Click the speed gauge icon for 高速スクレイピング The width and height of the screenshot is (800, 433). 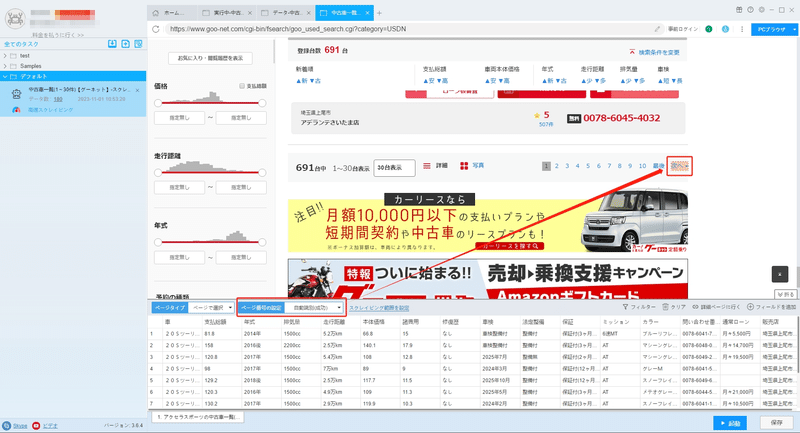coord(16,110)
